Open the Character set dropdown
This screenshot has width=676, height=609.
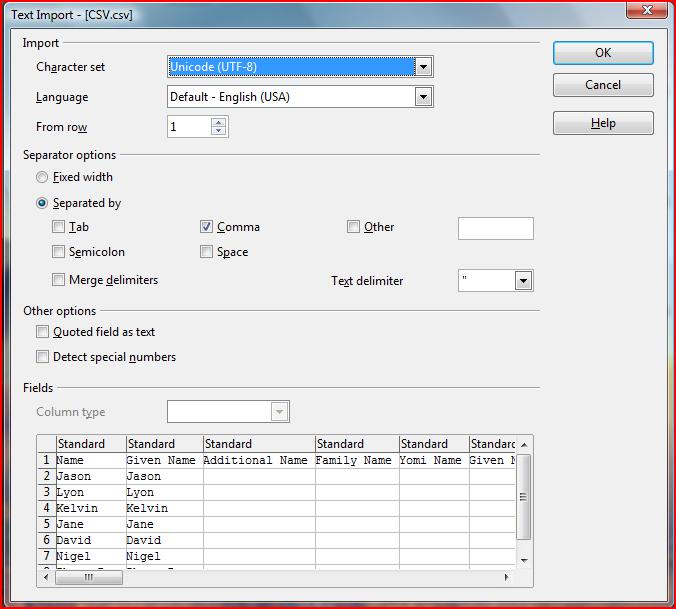[423, 67]
